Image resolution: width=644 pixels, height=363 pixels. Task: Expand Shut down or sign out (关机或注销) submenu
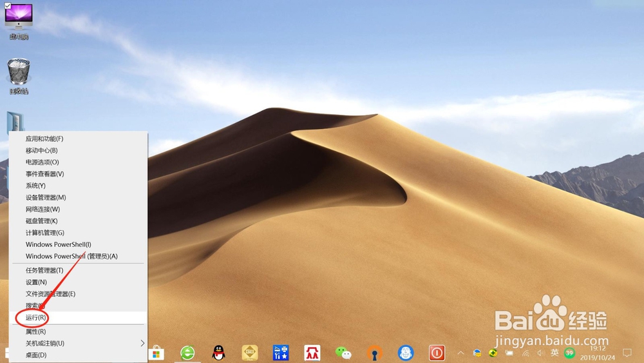click(78, 343)
